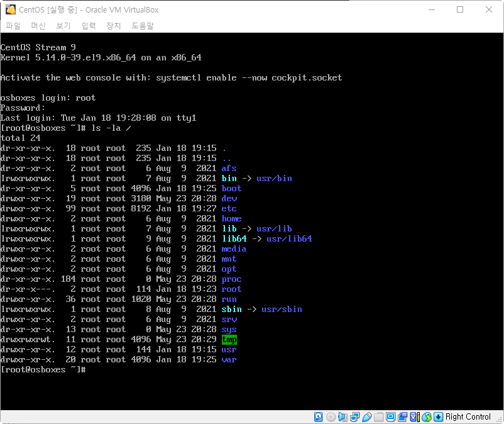Maximize the VirtualBox window
This screenshot has width=504, height=424.
pyautogui.click(x=460, y=9)
